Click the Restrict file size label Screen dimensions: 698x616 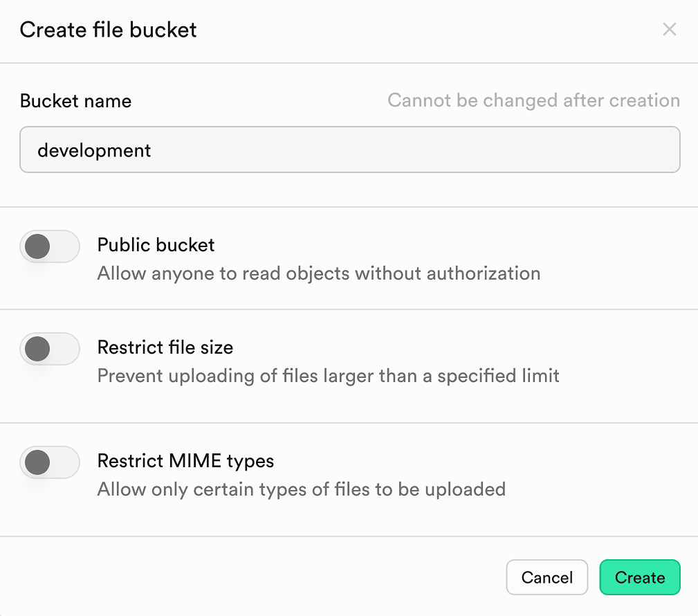coord(165,347)
